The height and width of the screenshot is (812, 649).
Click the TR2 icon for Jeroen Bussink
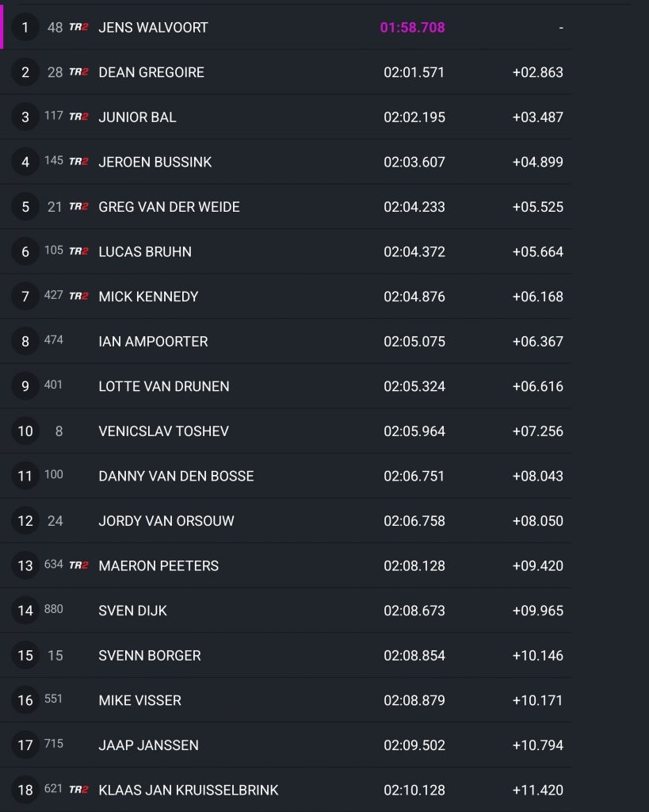pyautogui.click(x=78, y=162)
